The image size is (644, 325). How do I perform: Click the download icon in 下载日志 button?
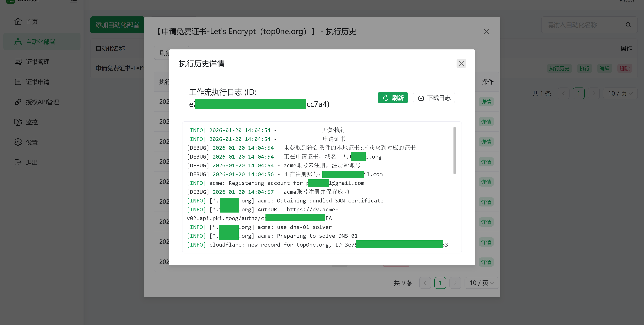pos(421,98)
